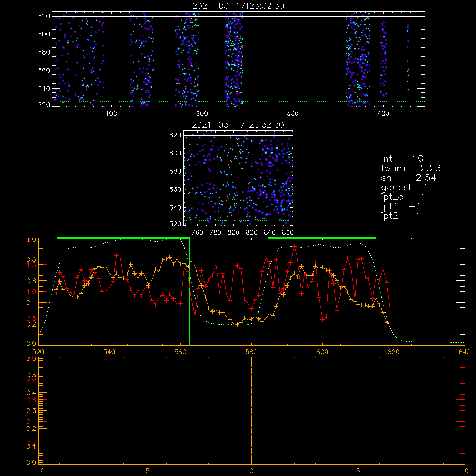The width and height of the screenshot is (476, 476).
Task: Select the 'sn 2.54' value text
Action: tap(408, 178)
